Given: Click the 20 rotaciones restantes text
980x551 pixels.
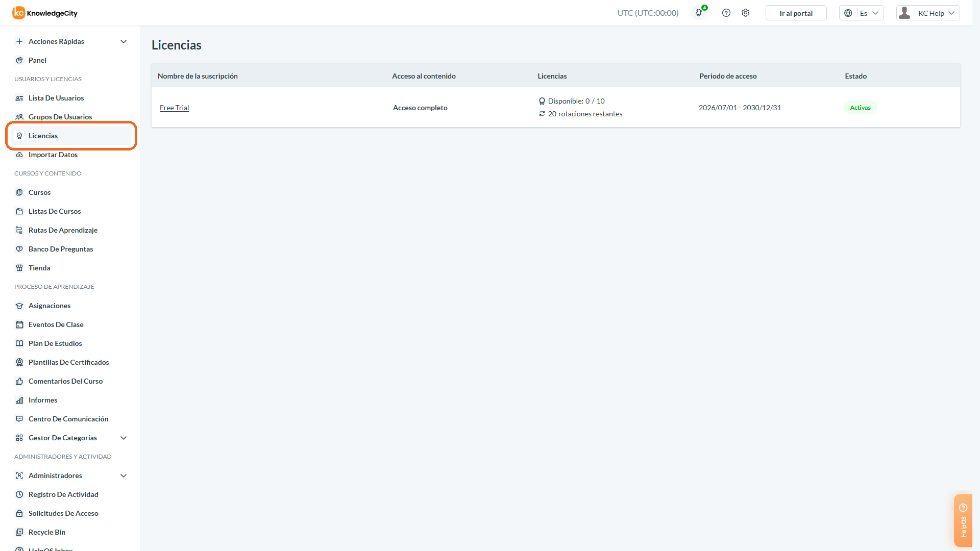Looking at the screenshot, I should (585, 114).
